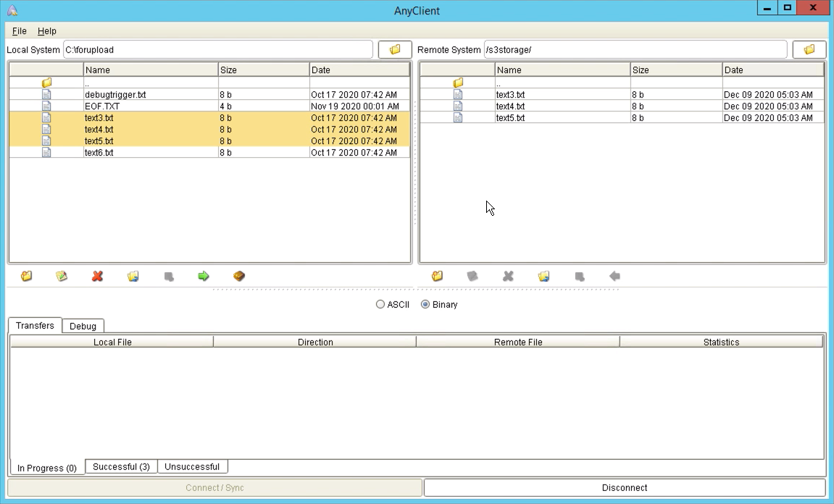This screenshot has width=834, height=504.
Task: Click the remote stop transfer icon
Action: point(579,277)
